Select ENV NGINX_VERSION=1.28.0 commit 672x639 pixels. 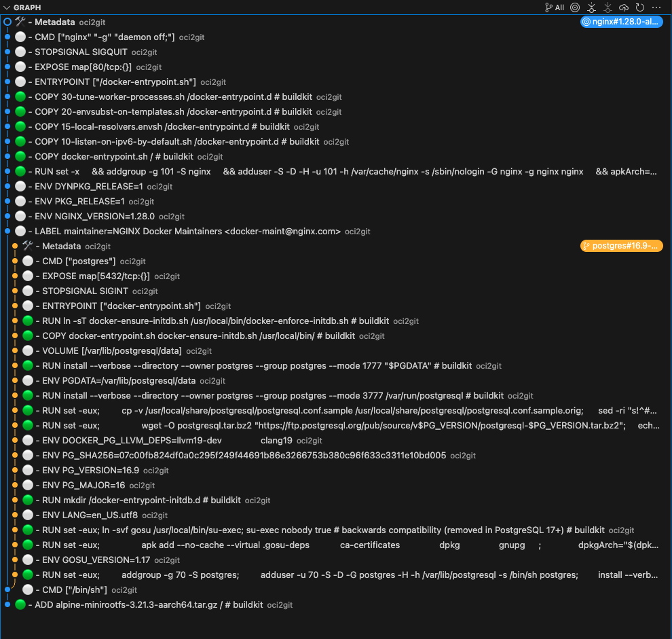tap(336, 216)
